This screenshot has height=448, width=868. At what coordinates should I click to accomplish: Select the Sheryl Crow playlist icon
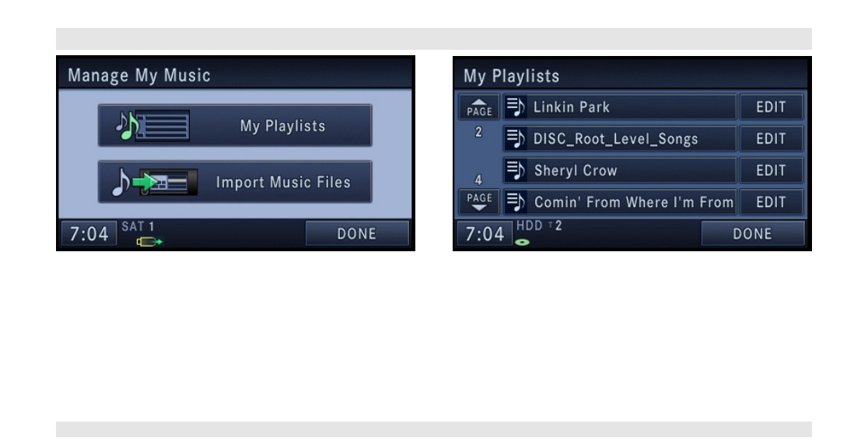[x=516, y=170]
